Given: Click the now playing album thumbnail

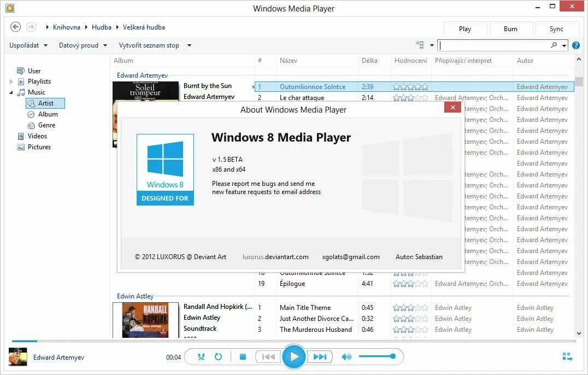Looking at the screenshot, I should click(x=18, y=357).
